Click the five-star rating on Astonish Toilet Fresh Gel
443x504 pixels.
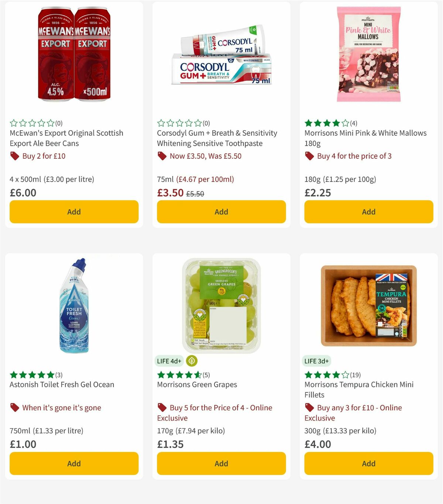coord(32,374)
